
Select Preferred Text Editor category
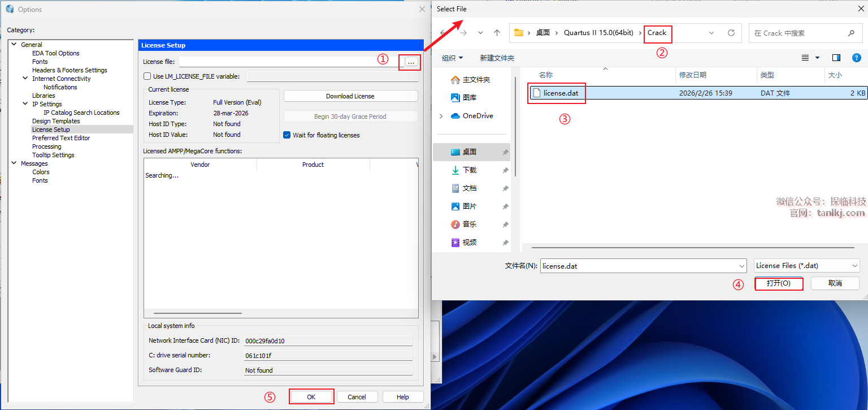point(61,138)
